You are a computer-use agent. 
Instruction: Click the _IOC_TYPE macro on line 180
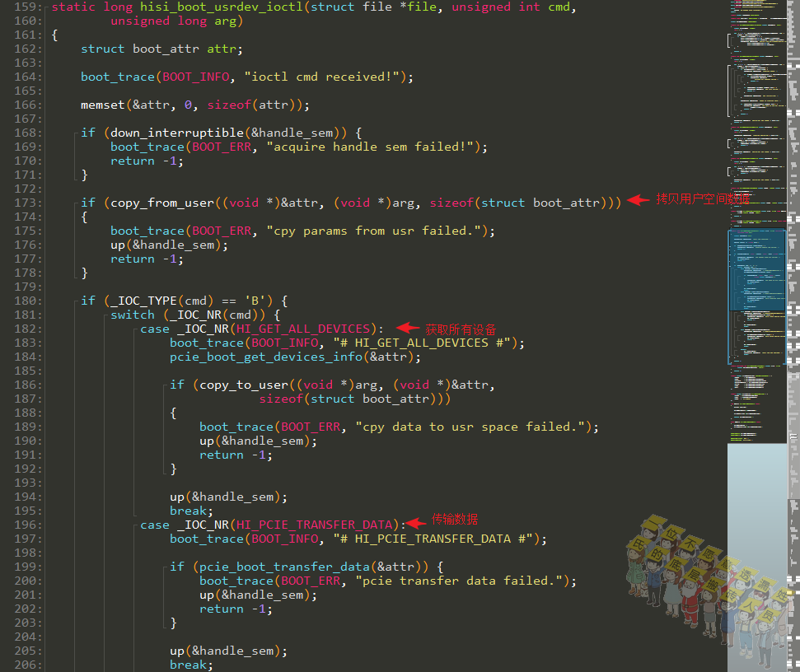143,301
